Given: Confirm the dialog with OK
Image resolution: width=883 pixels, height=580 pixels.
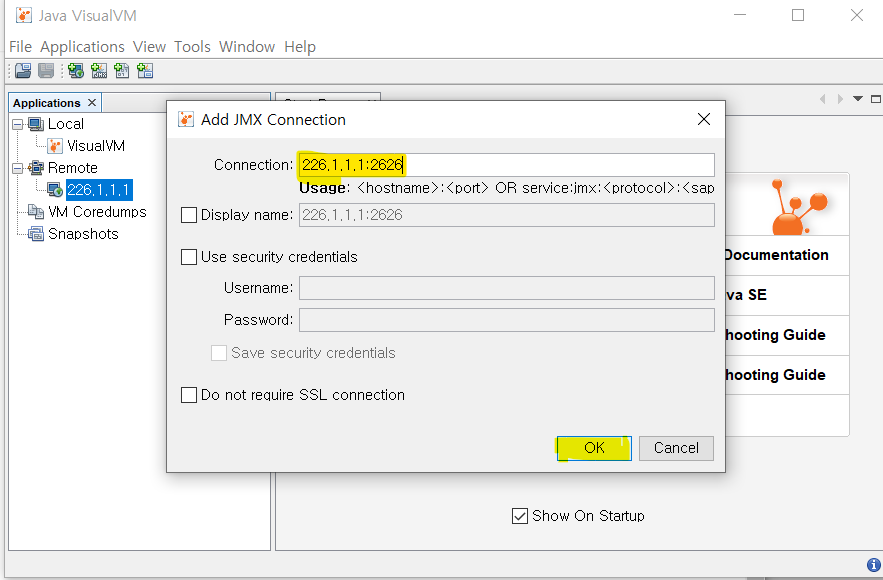Looking at the screenshot, I should pyautogui.click(x=594, y=448).
